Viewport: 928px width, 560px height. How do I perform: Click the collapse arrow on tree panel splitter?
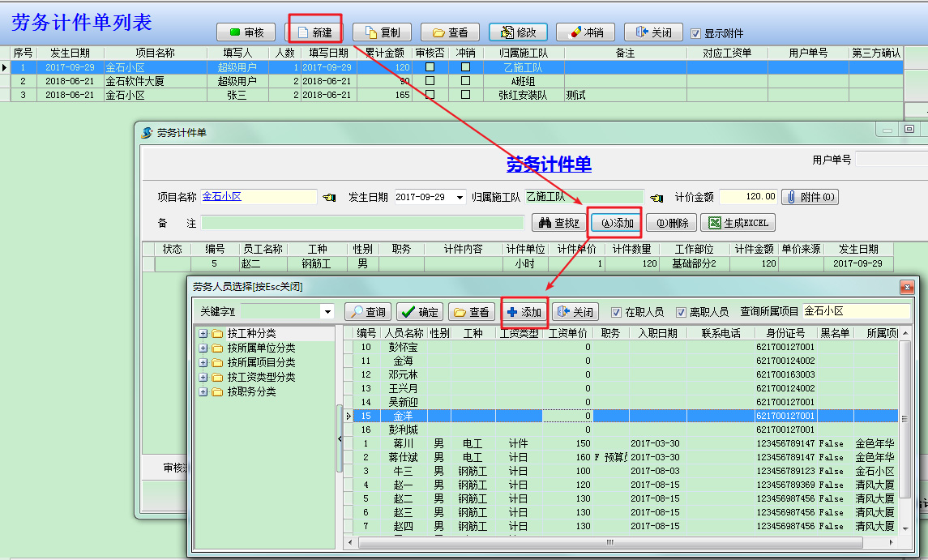point(340,438)
